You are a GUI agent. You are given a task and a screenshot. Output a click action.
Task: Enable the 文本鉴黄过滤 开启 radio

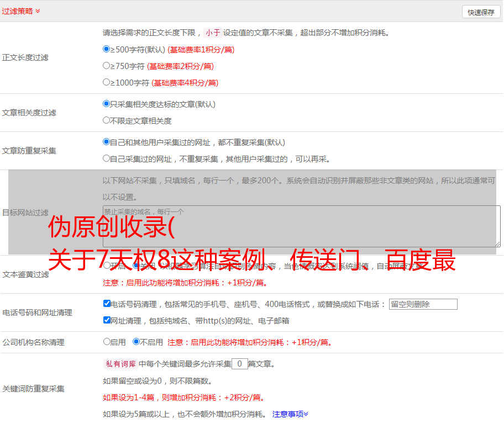(107, 266)
